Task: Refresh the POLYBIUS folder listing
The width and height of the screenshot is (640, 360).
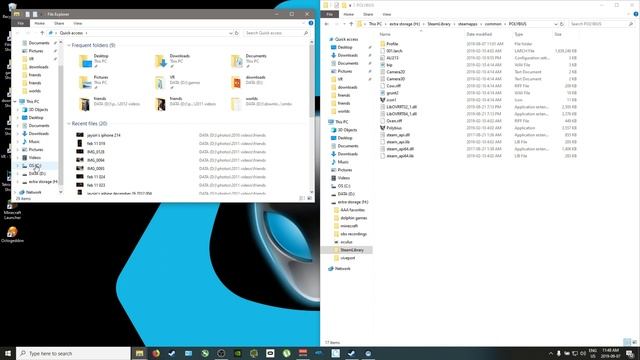Action: pyautogui.click(x=562, y=24)
